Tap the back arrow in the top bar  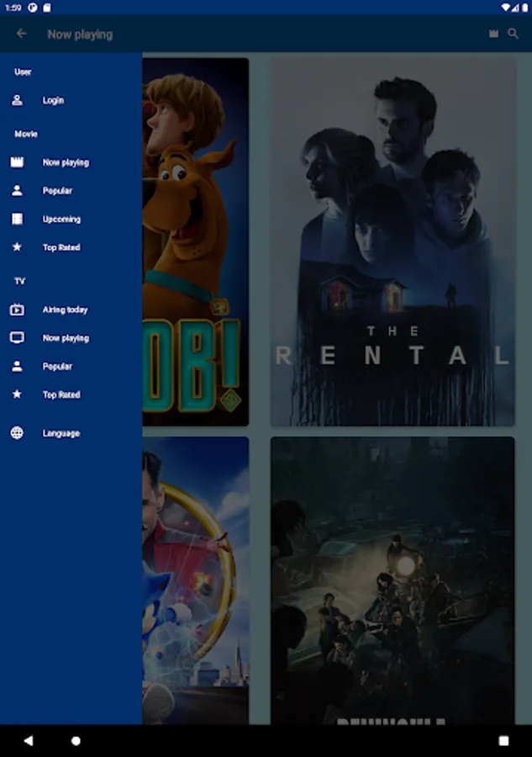[21, 34]
